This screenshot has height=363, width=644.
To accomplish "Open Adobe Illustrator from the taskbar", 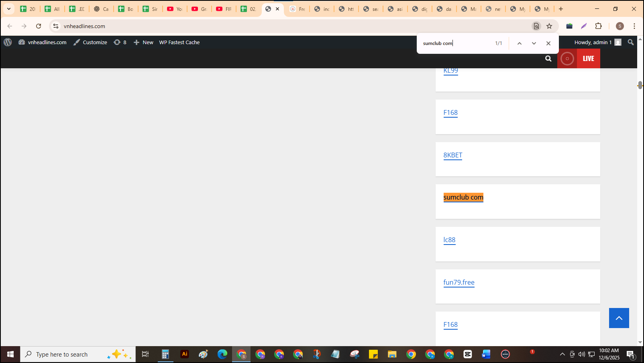I will (185, 354).
